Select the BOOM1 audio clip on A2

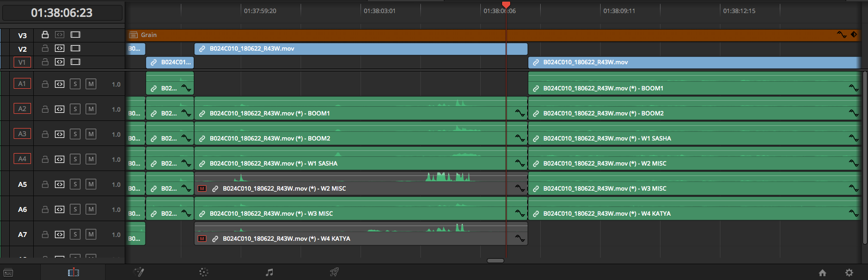[x=360, y=108]
